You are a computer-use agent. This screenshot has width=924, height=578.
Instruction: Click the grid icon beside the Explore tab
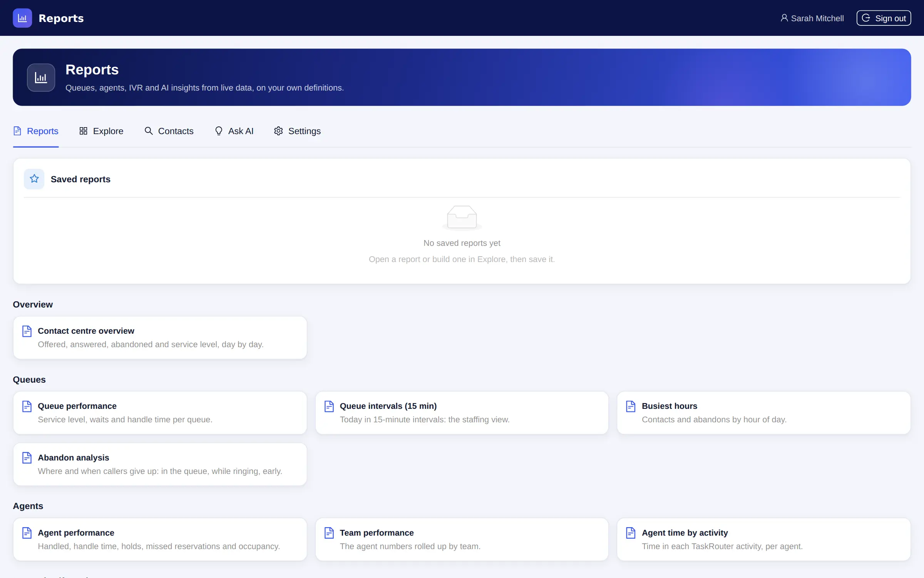(x=83, y=131)
